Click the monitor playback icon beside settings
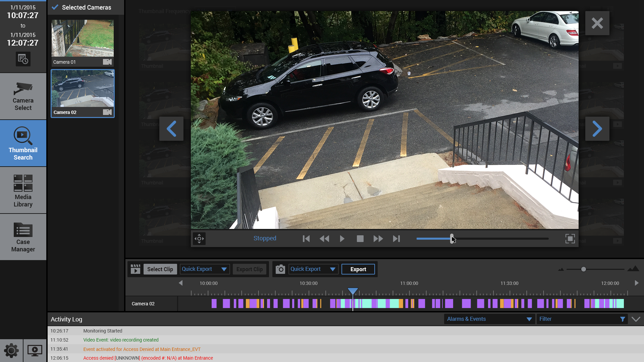 35,351
